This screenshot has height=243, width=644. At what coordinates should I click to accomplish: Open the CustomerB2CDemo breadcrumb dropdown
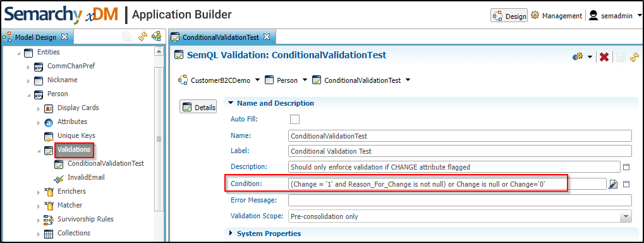[x=257, y=80]
